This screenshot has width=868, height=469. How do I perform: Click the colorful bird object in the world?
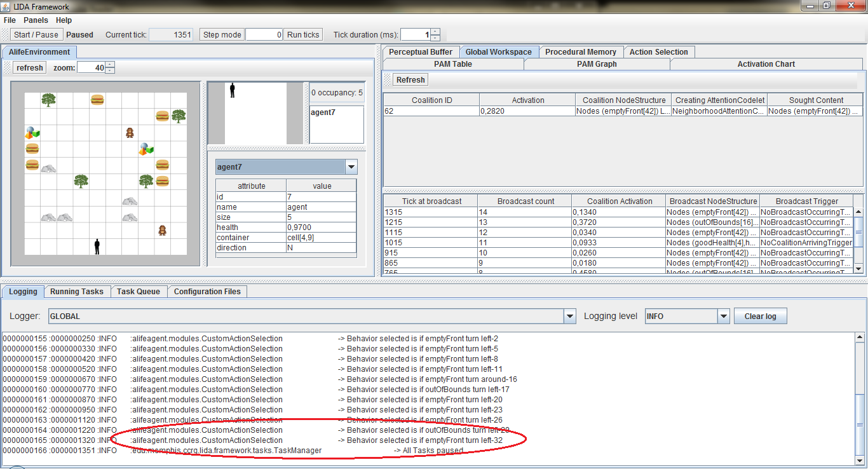[31, 133]
